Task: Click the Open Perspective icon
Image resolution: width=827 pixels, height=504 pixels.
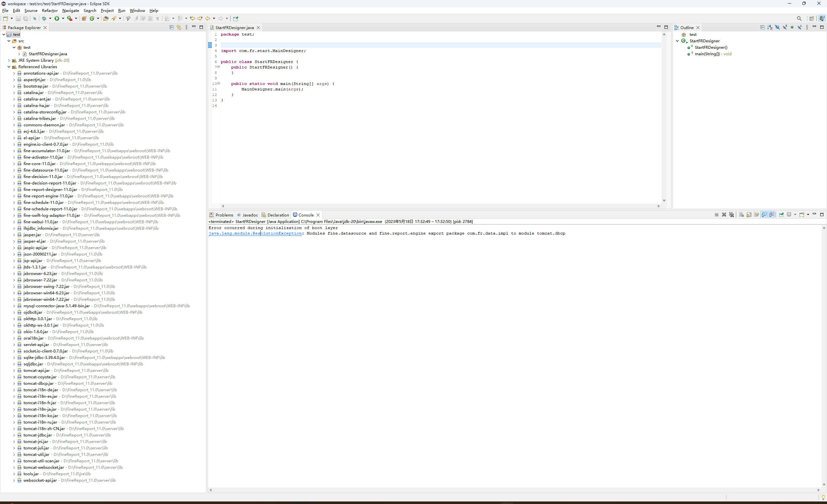Action: click(x=811, y=18)
